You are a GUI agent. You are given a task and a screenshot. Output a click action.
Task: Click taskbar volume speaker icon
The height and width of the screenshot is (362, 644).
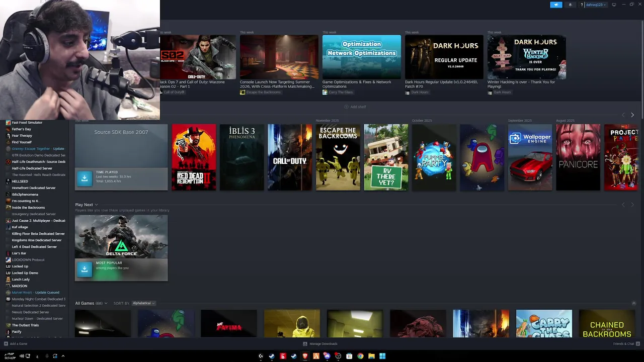tap(22, 356)
